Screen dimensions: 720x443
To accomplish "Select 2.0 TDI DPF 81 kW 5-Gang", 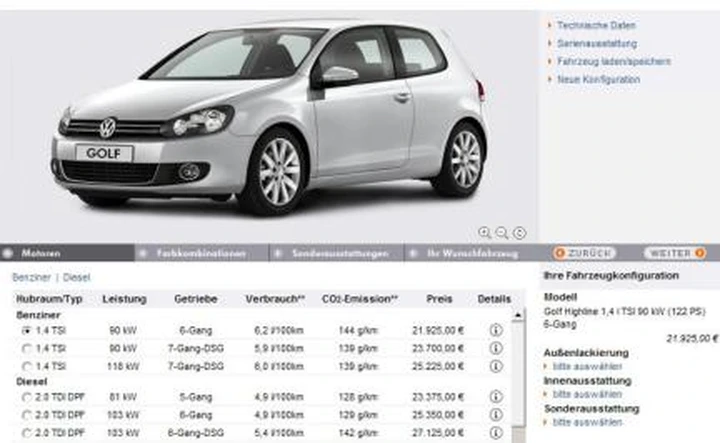I will (x=27, y=397).
